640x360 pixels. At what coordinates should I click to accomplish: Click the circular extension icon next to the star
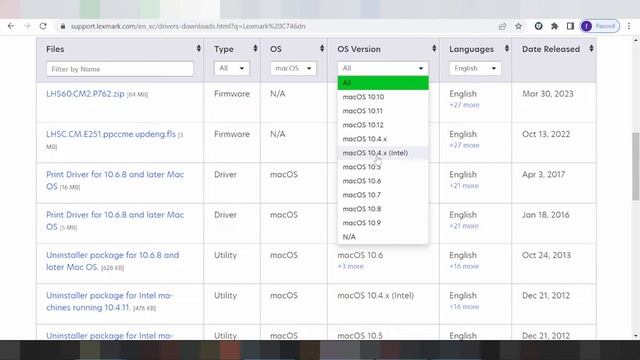(538, 26)
